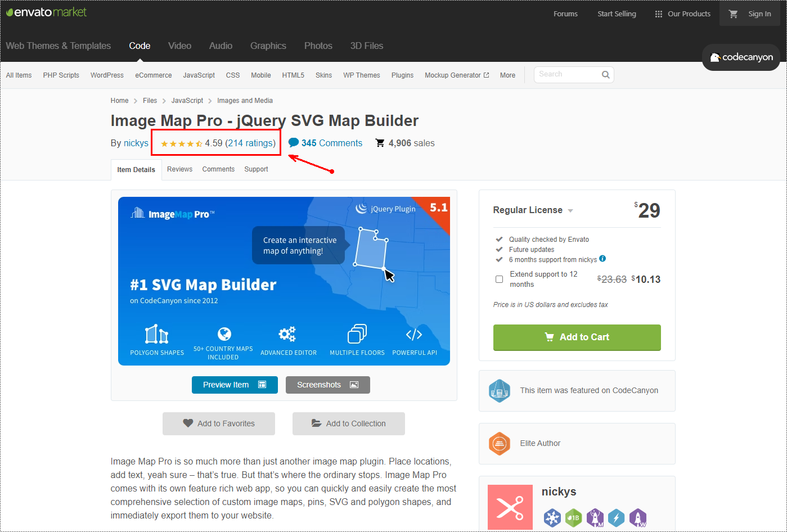787x532 pixels.
Task: Click the comments speech bubble icon
Action: point(294,143)
